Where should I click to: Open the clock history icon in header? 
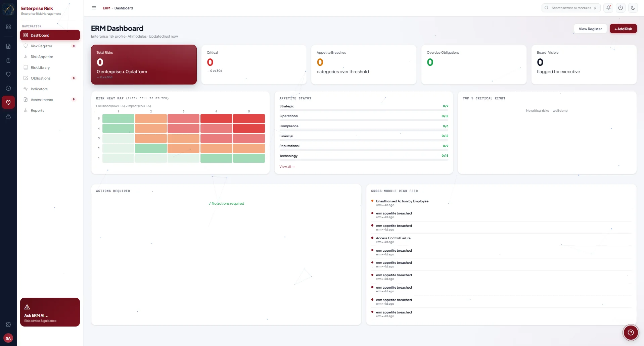point(620,8)
